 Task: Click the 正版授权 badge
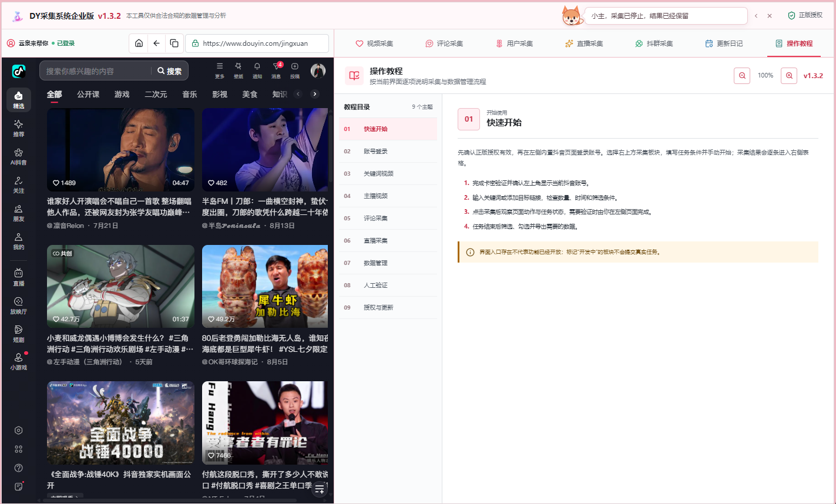(805, 15)
